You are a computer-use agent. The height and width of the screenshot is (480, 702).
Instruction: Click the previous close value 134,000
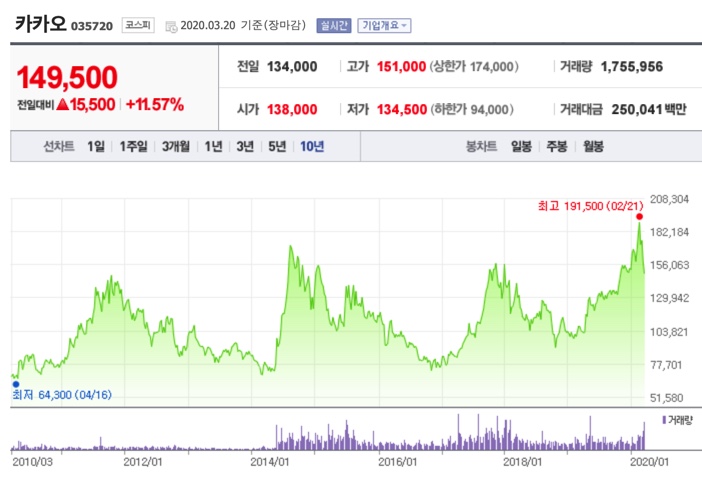tap(292, 67)
